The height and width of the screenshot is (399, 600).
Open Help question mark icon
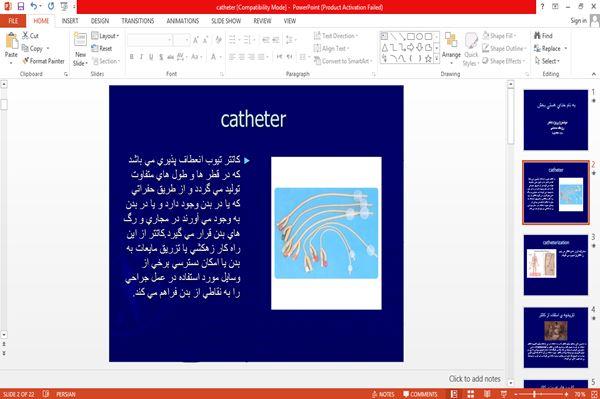click(x=542, y=7)
